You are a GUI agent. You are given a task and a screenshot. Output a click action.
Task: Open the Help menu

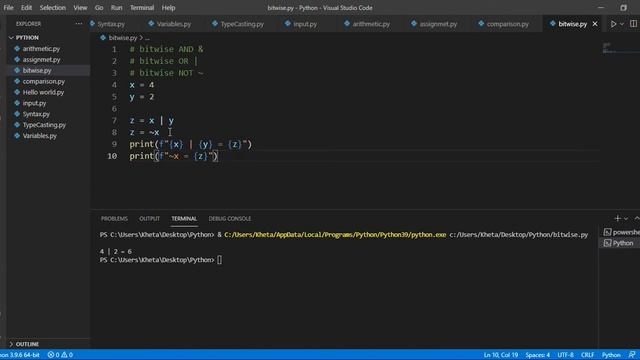pyautogui.click(x=168, y=8)
